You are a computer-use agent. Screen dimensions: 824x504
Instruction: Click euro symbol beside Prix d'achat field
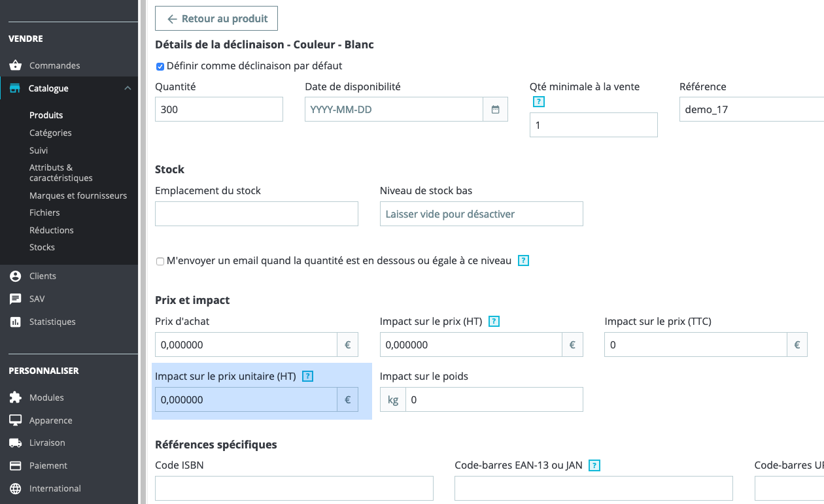[x=347, y=344]
